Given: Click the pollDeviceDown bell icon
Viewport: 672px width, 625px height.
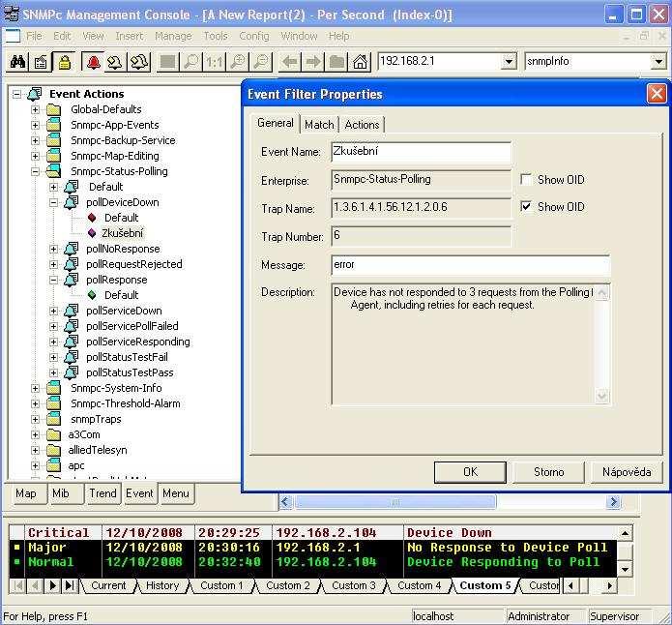Looking at the screenshot, I should pyautogui.click(x=72, y=202).
